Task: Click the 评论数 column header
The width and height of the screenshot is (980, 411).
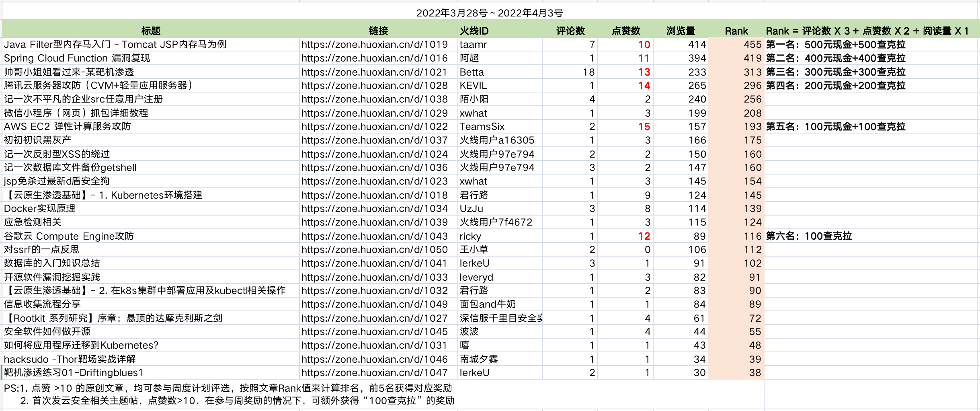Action: (x=570, y=31)
